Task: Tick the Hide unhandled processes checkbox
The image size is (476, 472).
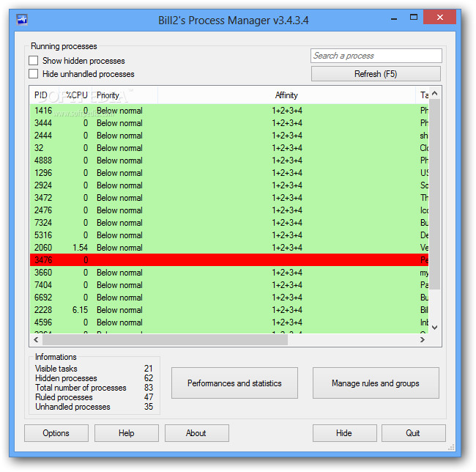Action: click(x=34, y=74)
